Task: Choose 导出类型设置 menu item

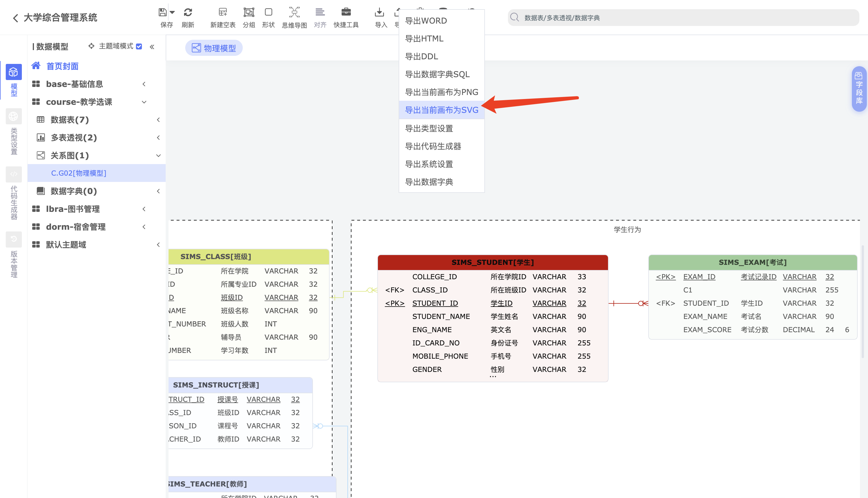Action: coord(441,128)
